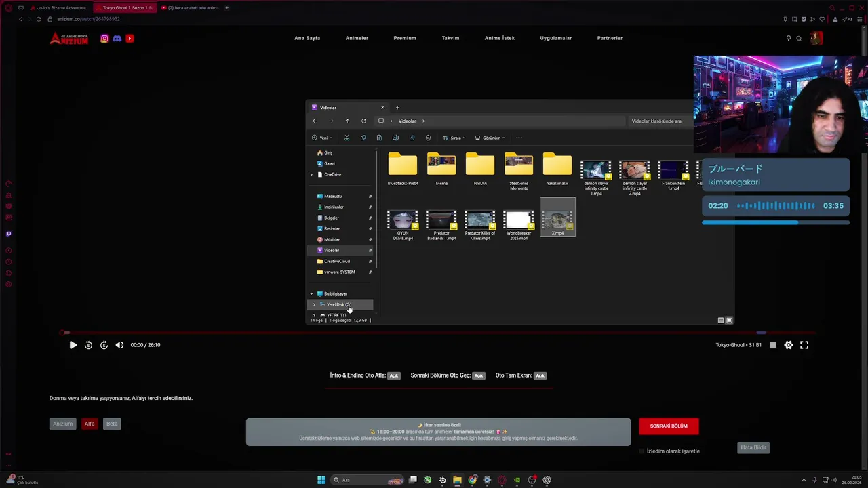The image size is (868, 488).
Task: Select the Alfa player source
Action: pyautogui.click(x=90, y=424)
